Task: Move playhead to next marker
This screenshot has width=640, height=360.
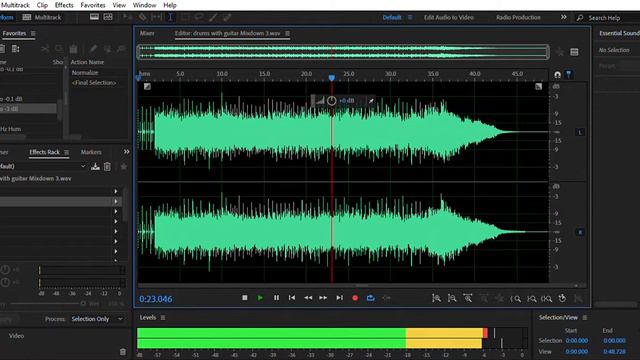Action: (339, 298)
